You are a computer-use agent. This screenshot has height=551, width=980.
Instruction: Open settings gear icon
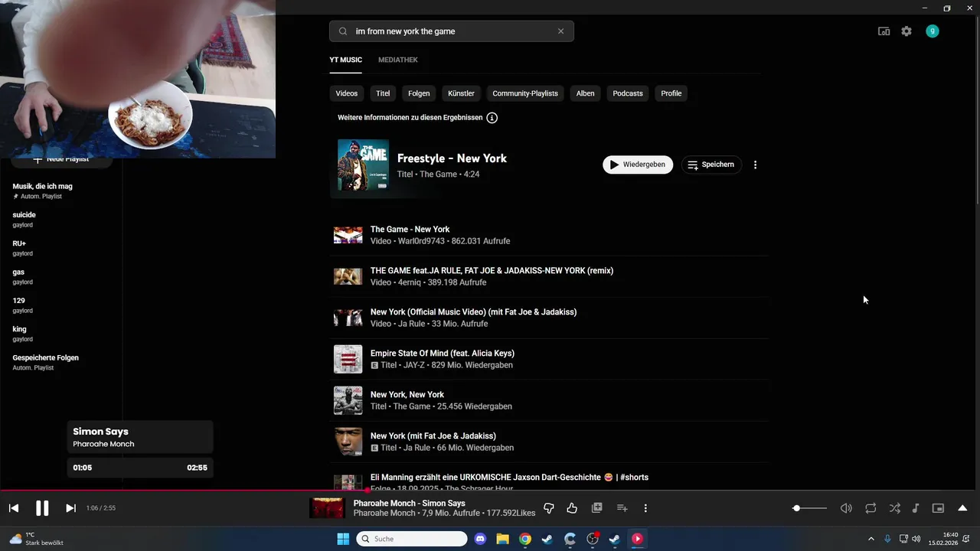[906, 31]
